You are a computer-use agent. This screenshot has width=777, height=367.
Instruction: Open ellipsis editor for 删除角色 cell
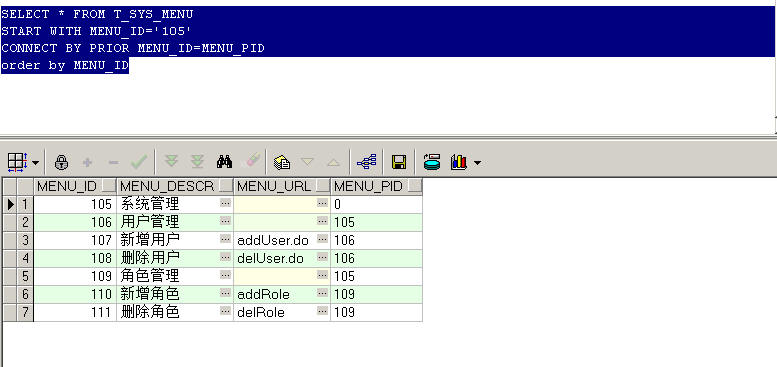coord(225,311)
